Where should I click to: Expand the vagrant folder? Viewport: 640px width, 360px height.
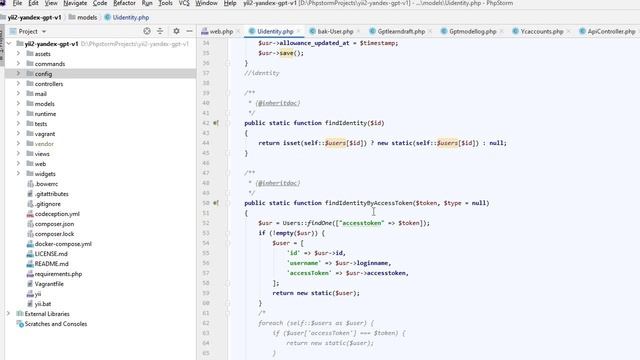[x=18, y=133]
